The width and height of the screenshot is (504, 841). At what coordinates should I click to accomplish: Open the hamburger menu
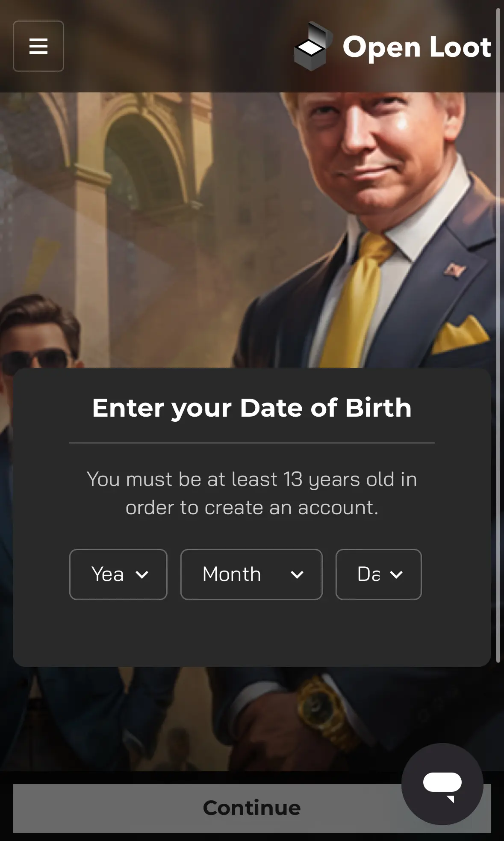click(38, 46)
